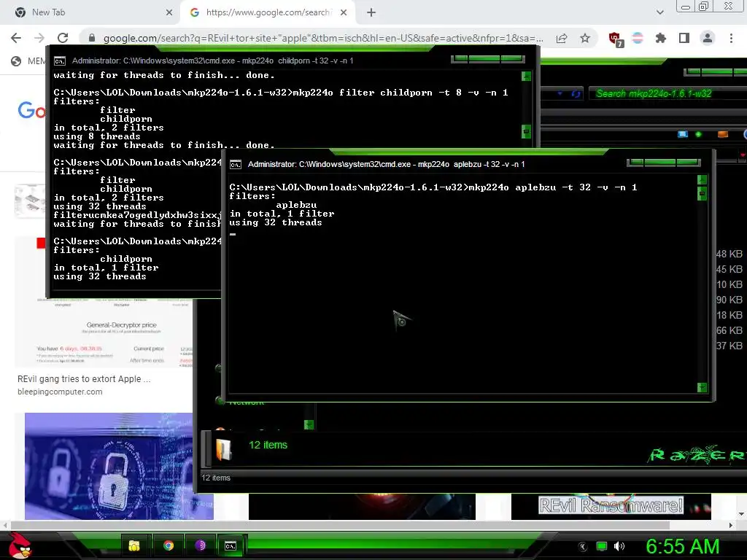The width and height of the screenshot is (747, 560).
Task: Refresh the Explorer folder view
Action: tap(576, 94)
